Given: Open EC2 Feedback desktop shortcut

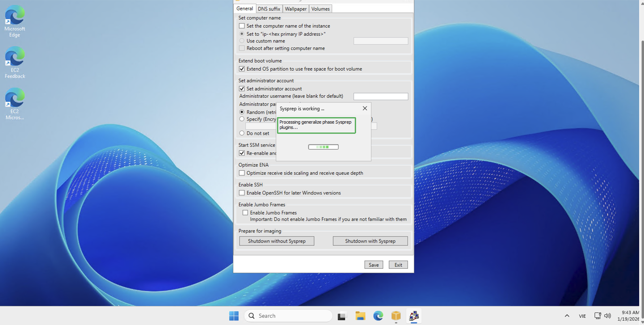Looking at the screenshot, I should (15, 62).
